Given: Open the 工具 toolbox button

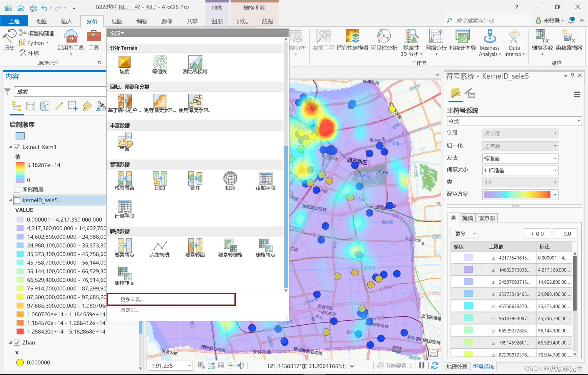Looking at the screenshot, I should coord(94,40).
